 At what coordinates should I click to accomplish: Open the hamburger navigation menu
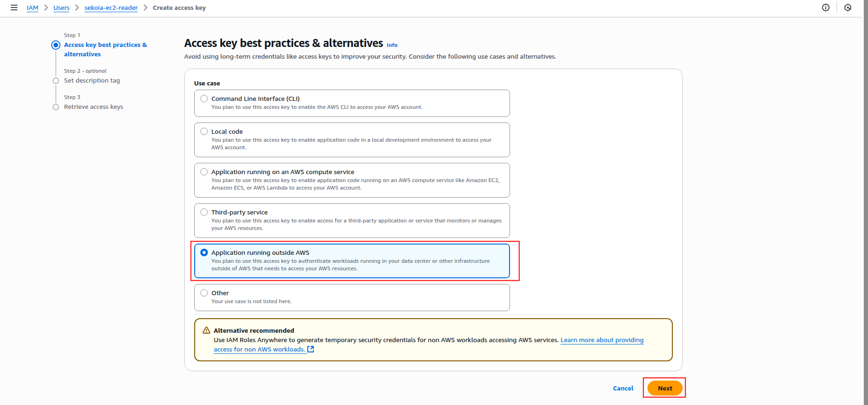[14, 8]
